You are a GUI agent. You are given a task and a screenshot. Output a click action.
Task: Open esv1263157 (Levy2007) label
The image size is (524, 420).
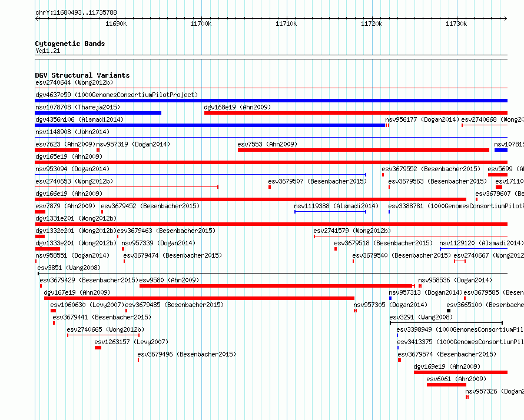(131, 342)
